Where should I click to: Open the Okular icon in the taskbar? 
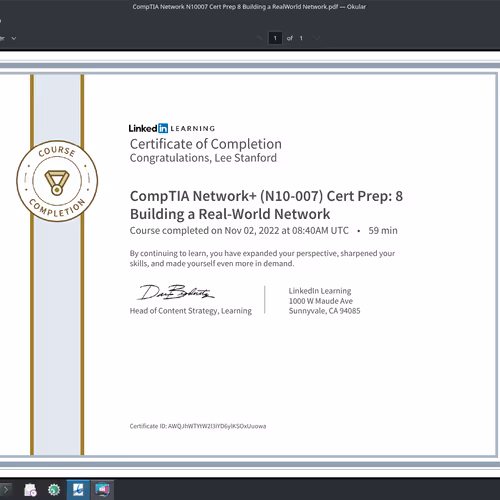tap(78, 490)
